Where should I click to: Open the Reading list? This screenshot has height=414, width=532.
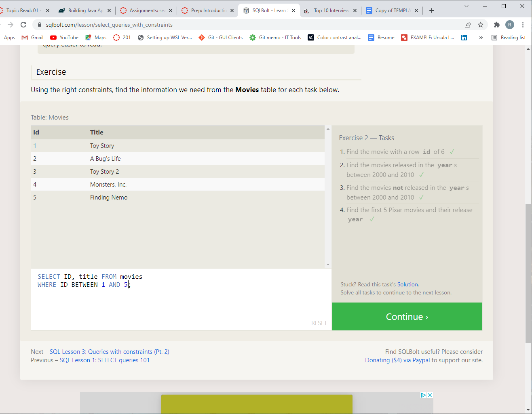tap(509, 38)
